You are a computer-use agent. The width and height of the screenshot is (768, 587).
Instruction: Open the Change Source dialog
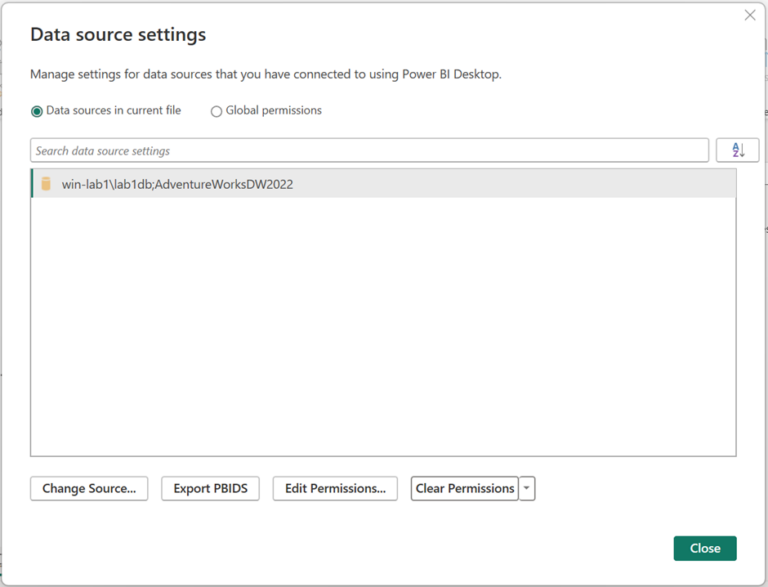(89, 488)
